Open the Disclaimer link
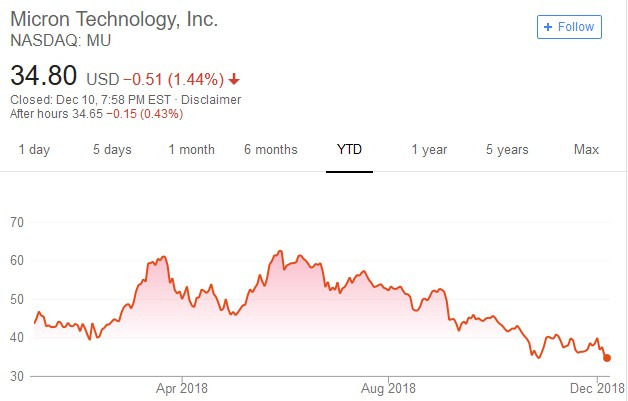The width and height of the screenshot is (628, 401). [211, 99]
